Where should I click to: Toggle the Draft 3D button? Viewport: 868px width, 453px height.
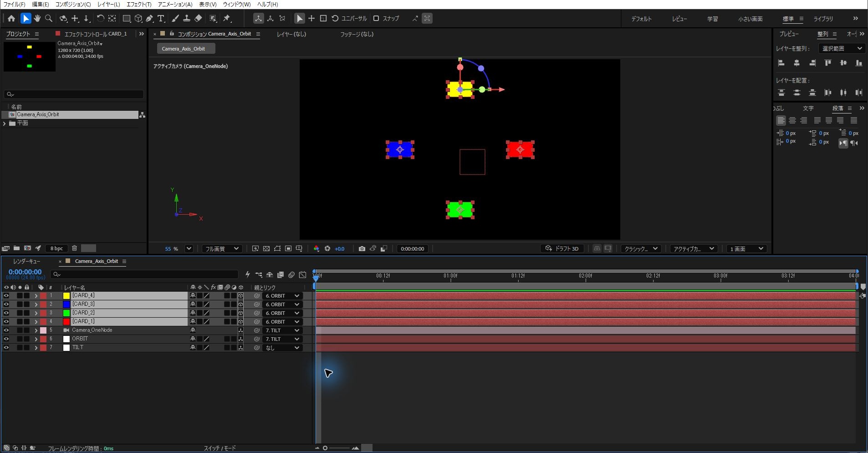(562, 249)
